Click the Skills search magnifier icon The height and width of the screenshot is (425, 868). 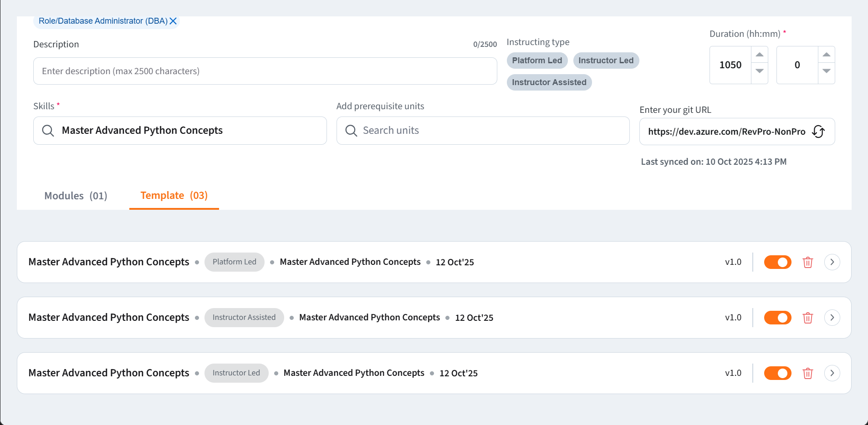coord(48,131)
